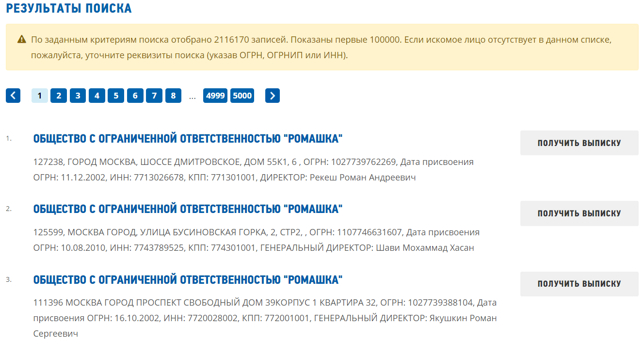Image resolution: width=644 pixels, height=342 pixels.
Task: Navigate to page 7
Action: (154, 96)
